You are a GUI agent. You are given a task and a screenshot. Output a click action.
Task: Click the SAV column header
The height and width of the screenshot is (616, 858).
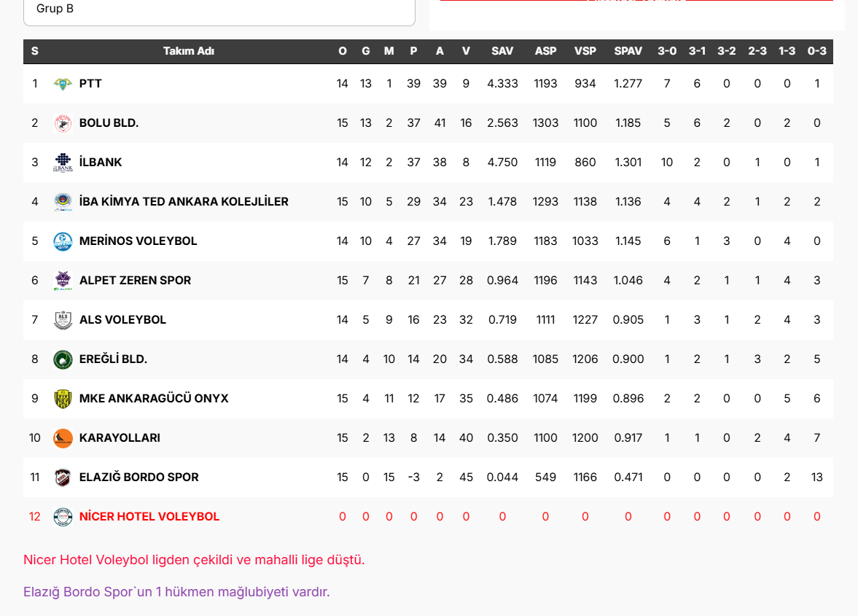coord(502,52)
